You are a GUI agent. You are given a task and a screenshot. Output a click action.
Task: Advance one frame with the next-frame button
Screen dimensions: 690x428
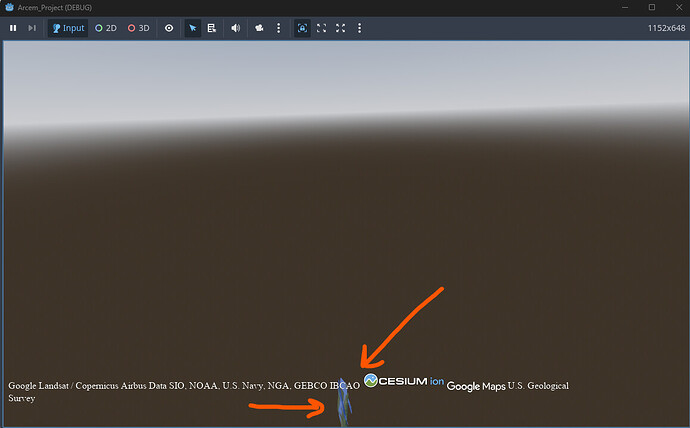(x=32, y=28)
